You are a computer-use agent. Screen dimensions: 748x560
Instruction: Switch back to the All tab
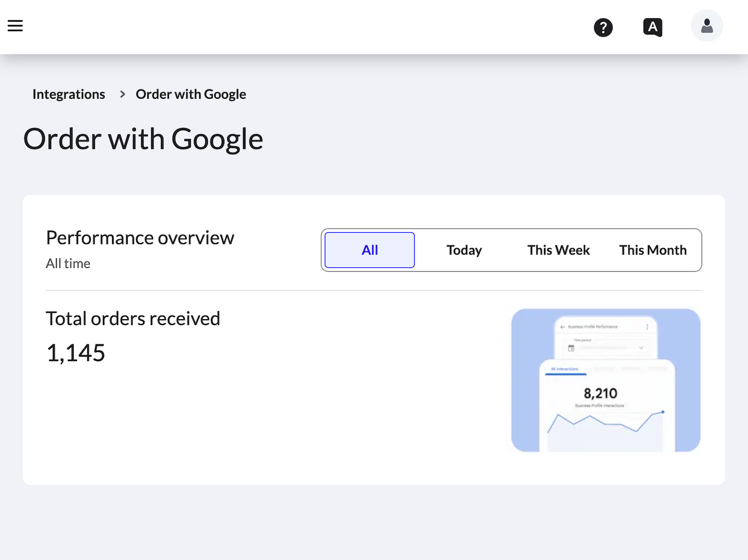(x=369, y=250)
